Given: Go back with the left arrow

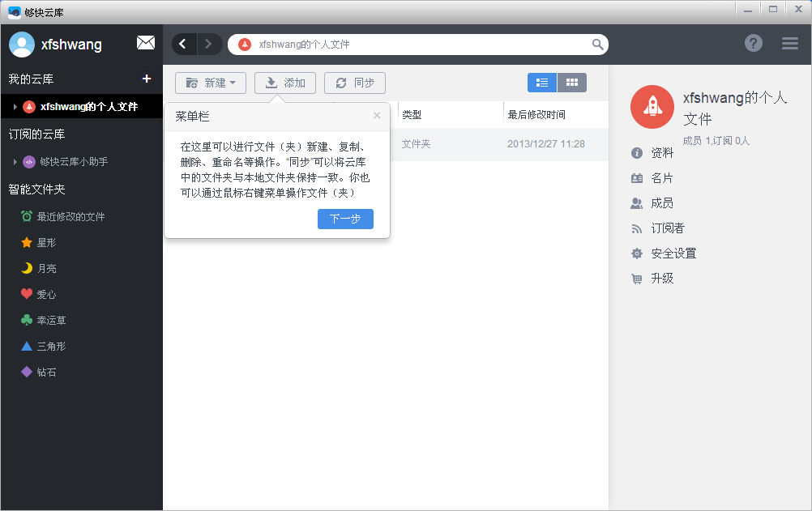Looking at the screenshot, I should tap(183, 44).
